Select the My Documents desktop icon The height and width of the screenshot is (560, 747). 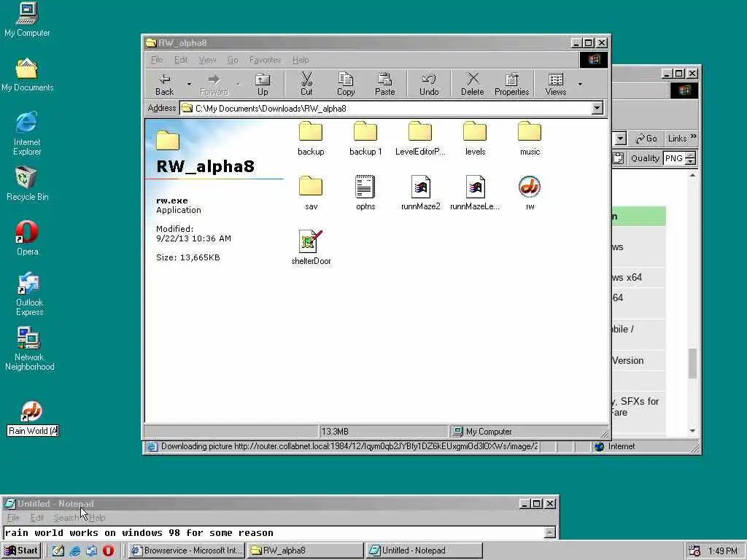click(27, 75)
